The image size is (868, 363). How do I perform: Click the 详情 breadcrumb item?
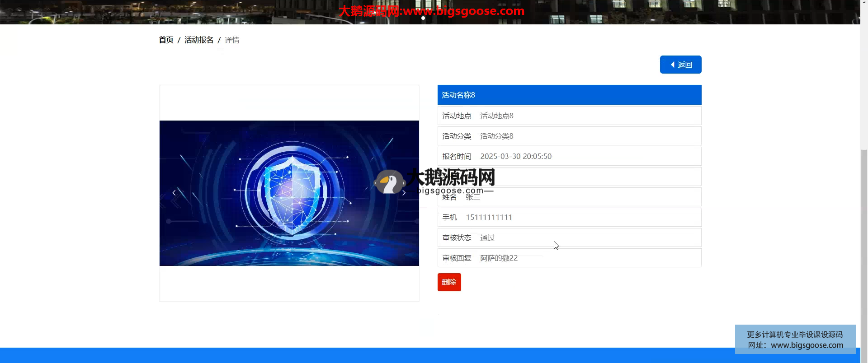tap(232, 40)
